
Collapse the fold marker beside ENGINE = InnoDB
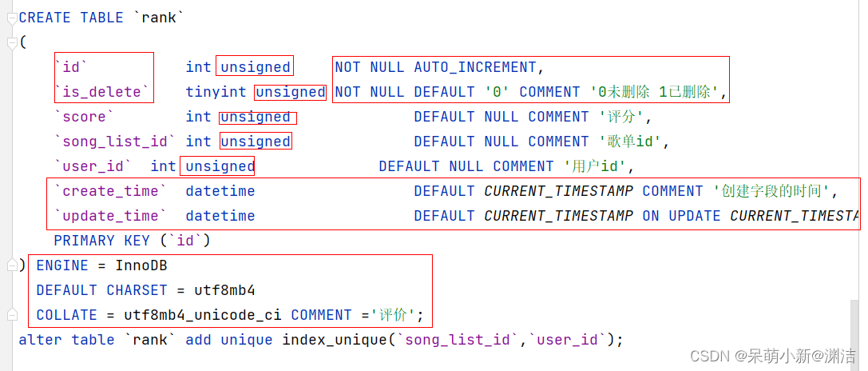click(x=12, y=265)
